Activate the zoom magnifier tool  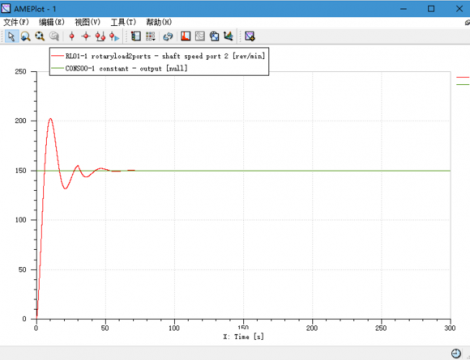pos(26,36)
